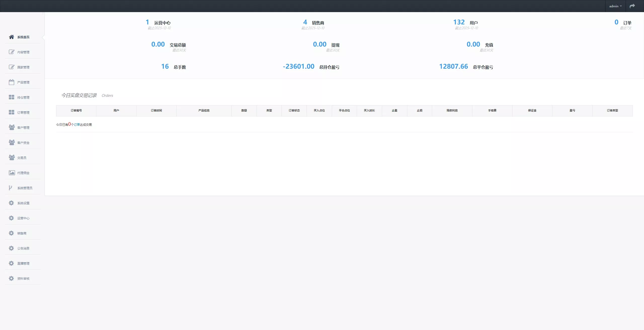Screen dimensions: 644x330
Task: Click the share arrow icon in top bar
Action: tap(632, 6)
